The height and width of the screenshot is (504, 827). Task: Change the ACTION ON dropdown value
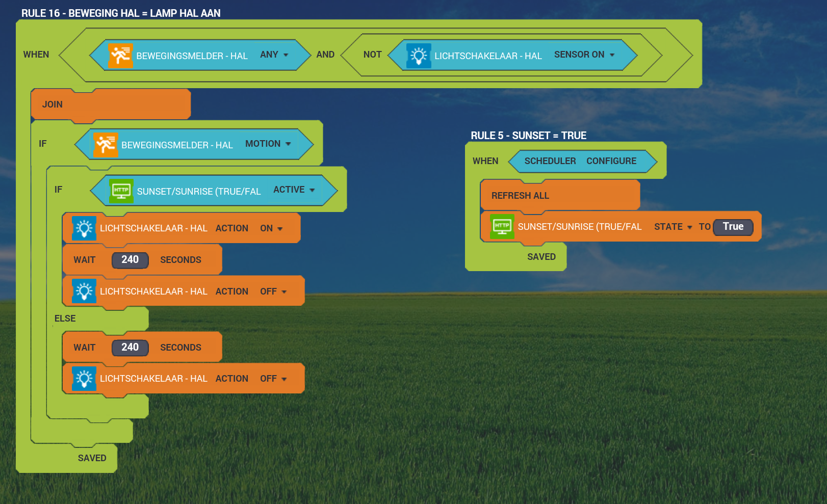(x=271, y=229)
